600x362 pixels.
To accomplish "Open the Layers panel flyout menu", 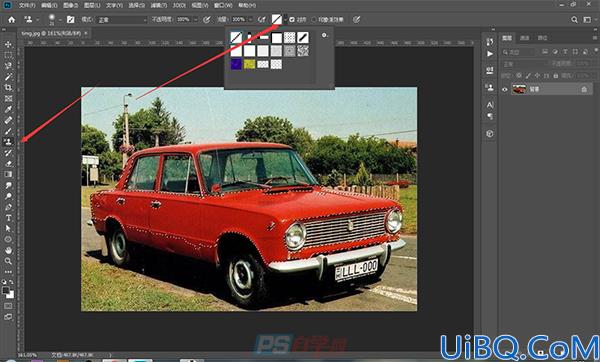I will click(595, 38).
